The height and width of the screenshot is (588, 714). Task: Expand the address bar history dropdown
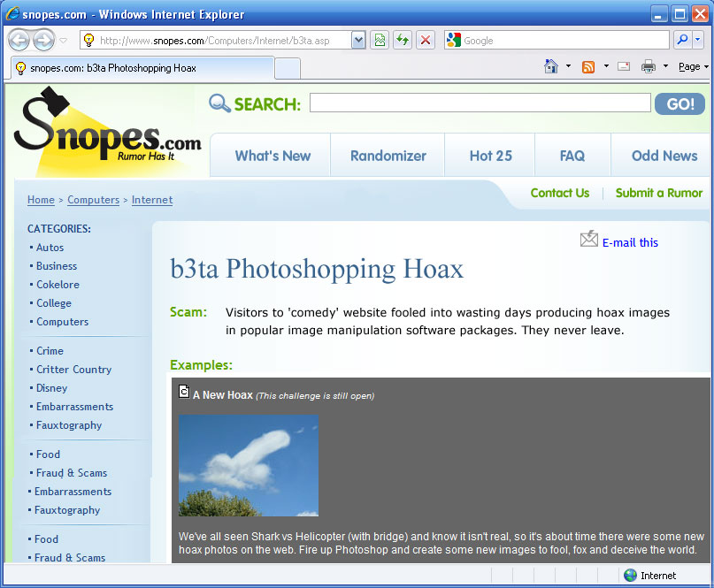tap(358, 41)
